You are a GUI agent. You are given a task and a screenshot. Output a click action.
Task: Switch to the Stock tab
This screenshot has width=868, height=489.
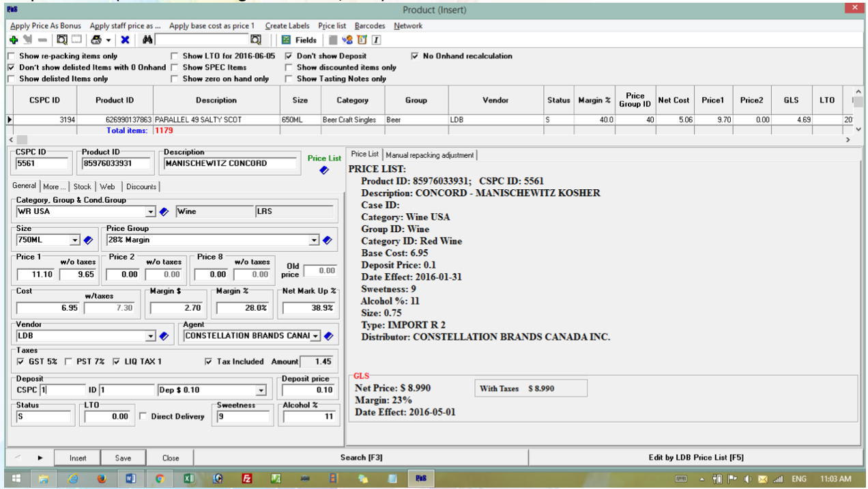tap(83, 186)
